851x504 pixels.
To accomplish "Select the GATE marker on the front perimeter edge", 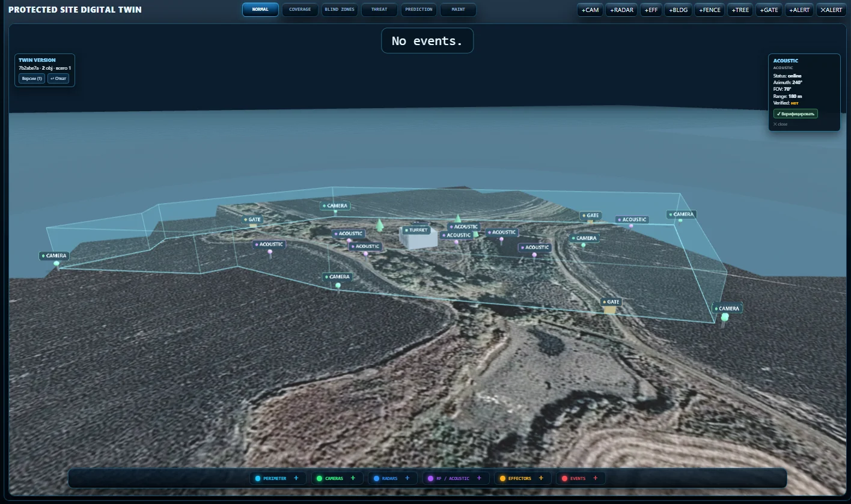I will pyautogui.click(x=611, y=302).
